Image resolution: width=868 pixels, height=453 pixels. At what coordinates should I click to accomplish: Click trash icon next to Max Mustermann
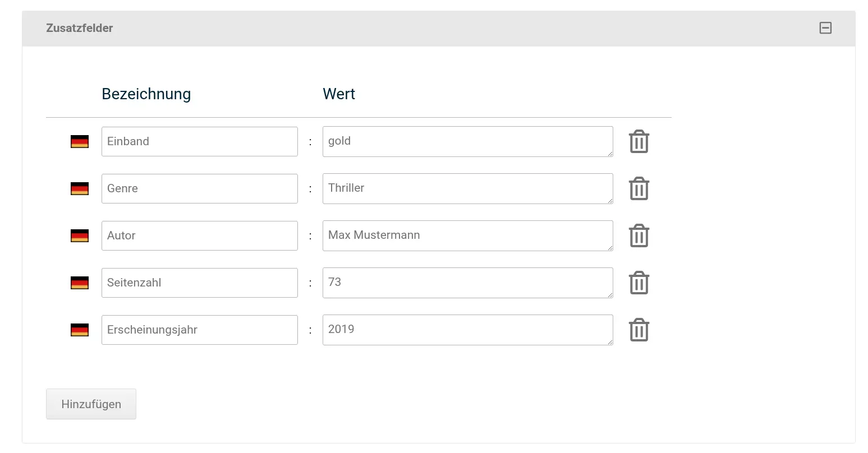coord(639,235)
